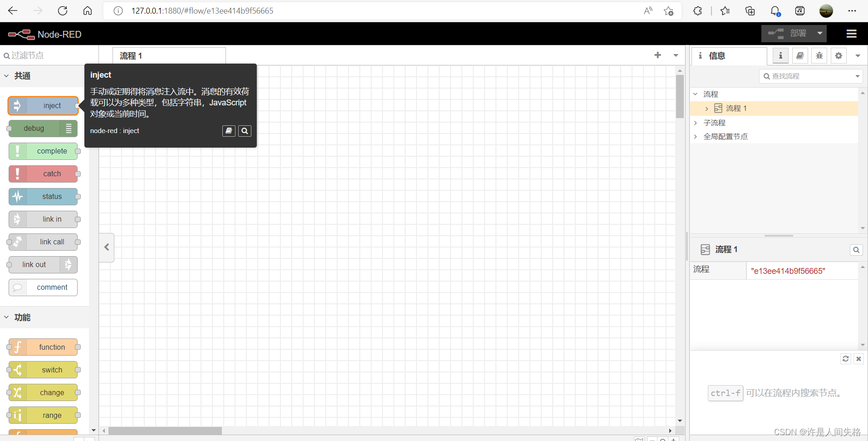Search inject node via tooltip magnifier
Screen dimensions: 868x441
point(245,131)
